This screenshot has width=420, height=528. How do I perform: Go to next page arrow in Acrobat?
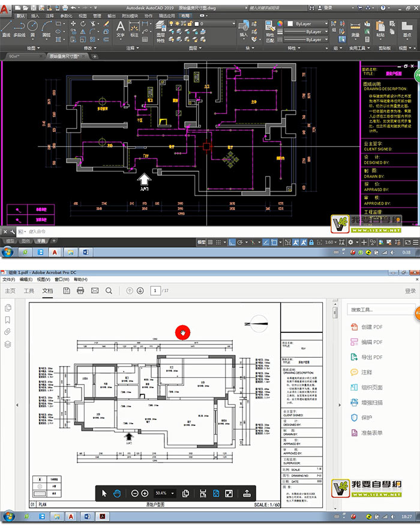coord(140,290)
